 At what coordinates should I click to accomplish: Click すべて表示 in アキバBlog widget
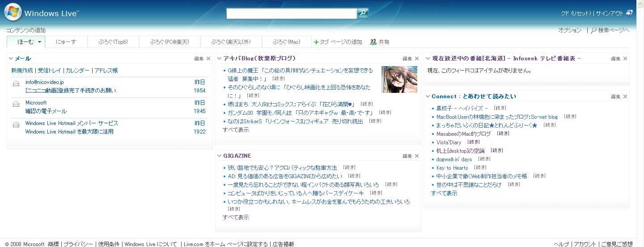pos(236,130)
